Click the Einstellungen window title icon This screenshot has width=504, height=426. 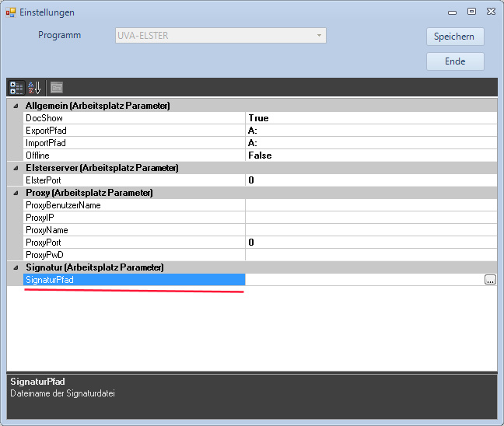pos(10,12)
